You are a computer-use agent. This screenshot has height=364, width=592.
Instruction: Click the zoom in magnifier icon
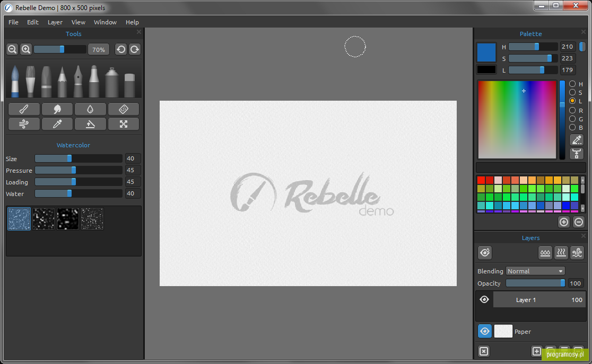[25, 49]
